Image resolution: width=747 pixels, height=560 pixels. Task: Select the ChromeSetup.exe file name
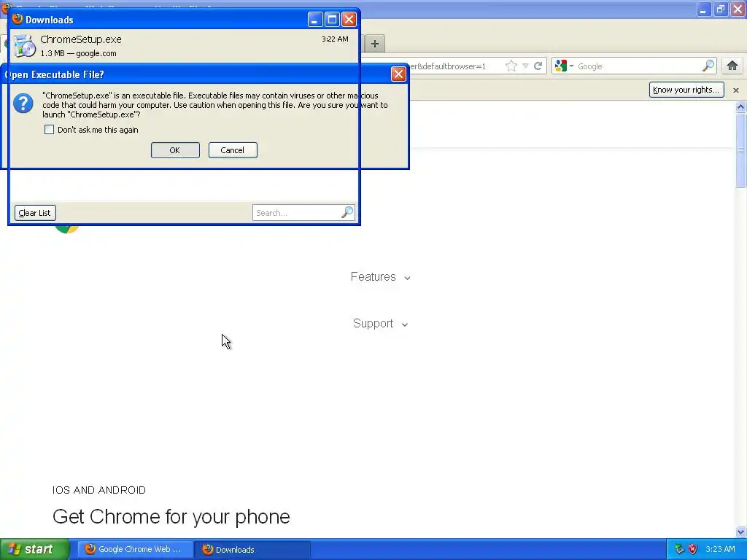(81, 39)
